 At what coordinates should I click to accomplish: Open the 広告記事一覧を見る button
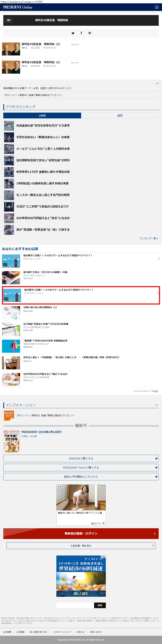coord(81,545)
